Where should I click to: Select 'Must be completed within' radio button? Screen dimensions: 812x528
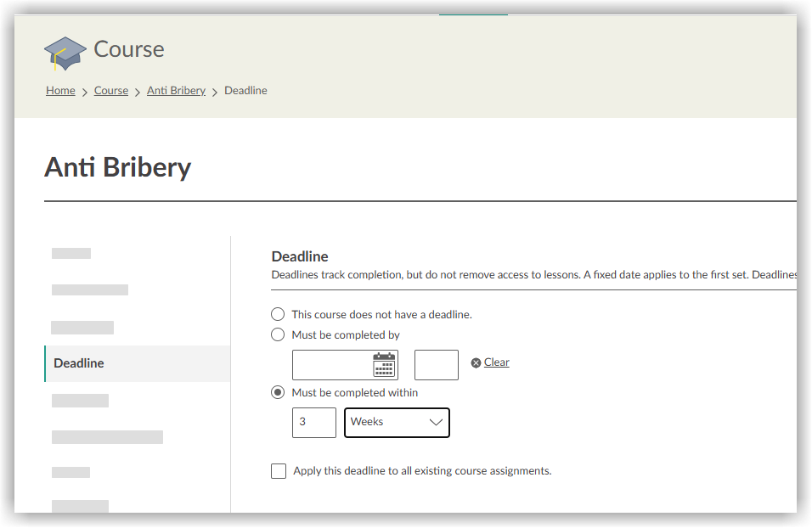click(x=278, y=392)
